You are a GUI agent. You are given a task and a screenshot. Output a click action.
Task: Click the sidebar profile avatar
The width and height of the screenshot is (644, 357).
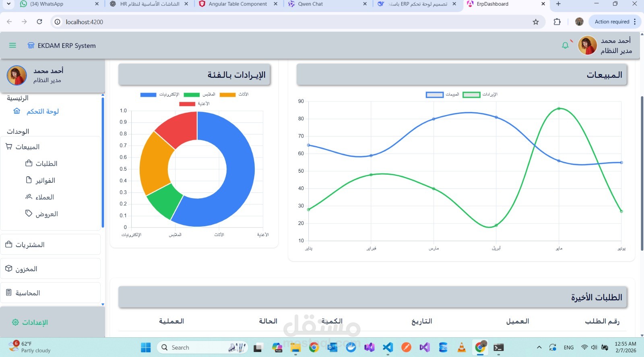[x=17, y=75]
